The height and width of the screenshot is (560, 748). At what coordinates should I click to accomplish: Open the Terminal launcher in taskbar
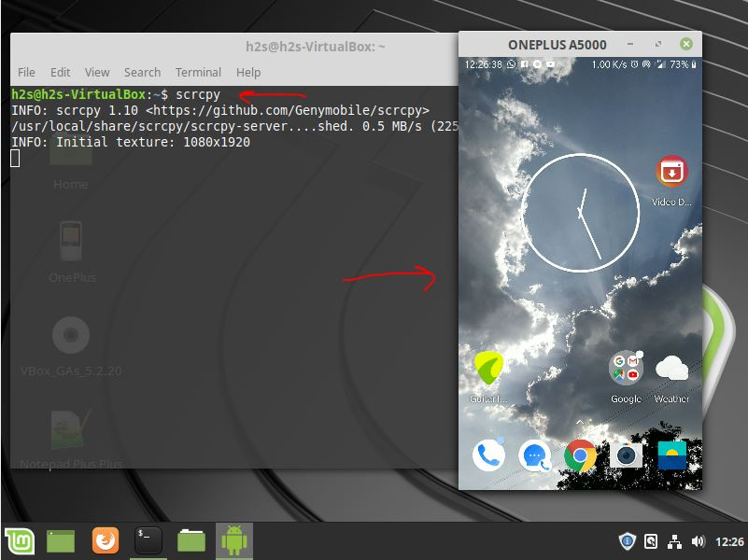tap(148, 540)
